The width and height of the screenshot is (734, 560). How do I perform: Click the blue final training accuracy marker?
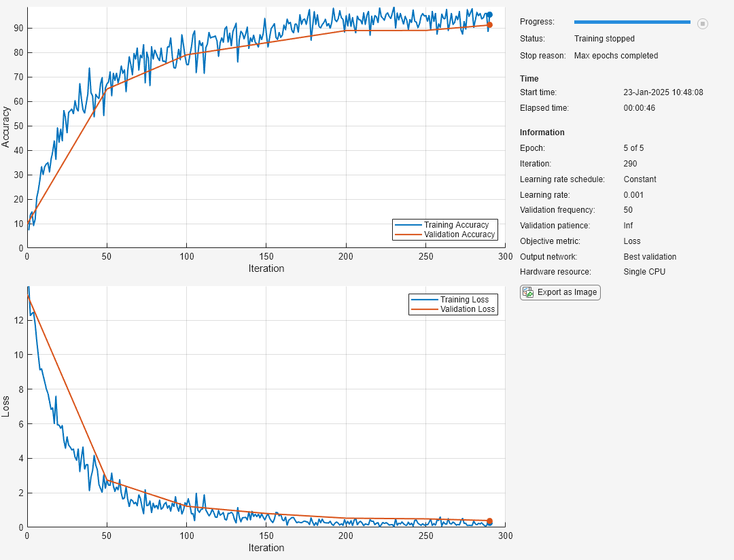[x=489, y=14]
